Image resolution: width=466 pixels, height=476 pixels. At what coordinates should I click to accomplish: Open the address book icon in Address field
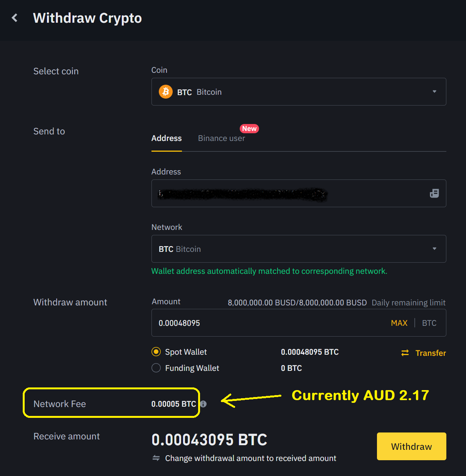434,193
